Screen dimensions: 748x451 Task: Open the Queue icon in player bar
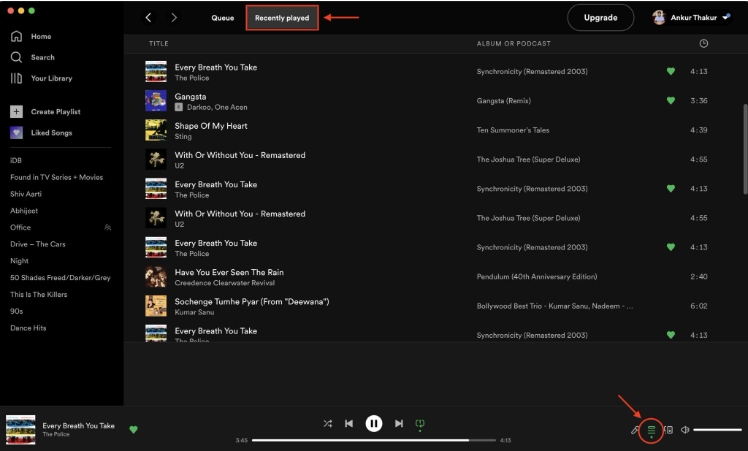[651, 430]
